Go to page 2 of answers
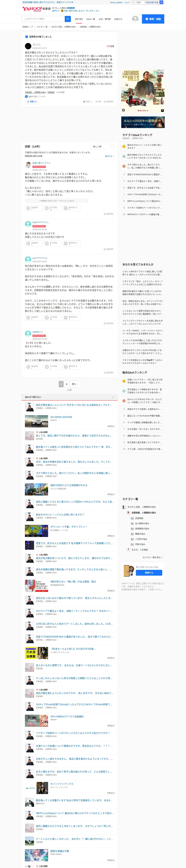Image resolution: width=186 pixels, height=868 pixels. pyautogui.click(x=66, y=384)
